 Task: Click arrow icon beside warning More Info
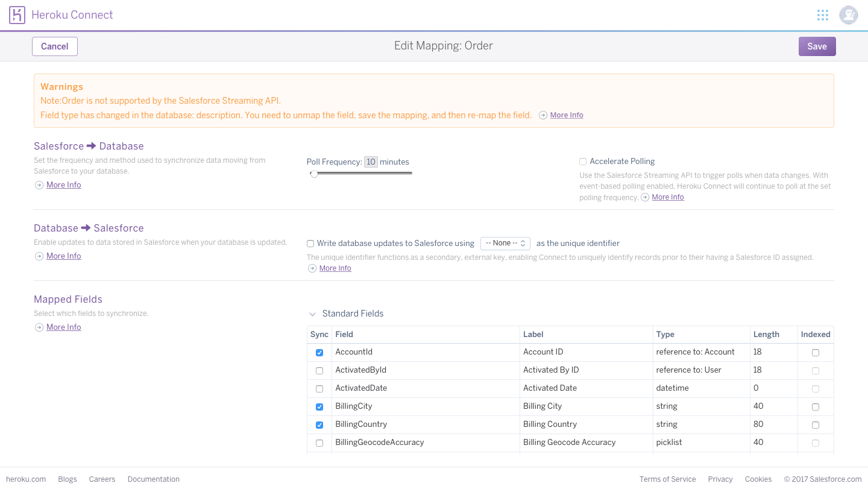543,115
